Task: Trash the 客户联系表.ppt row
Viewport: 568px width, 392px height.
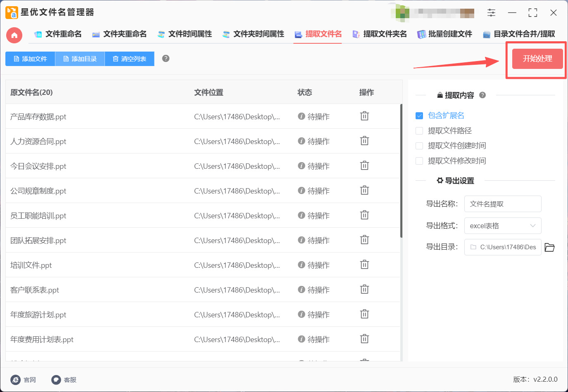Action: (x=364, y=289)
